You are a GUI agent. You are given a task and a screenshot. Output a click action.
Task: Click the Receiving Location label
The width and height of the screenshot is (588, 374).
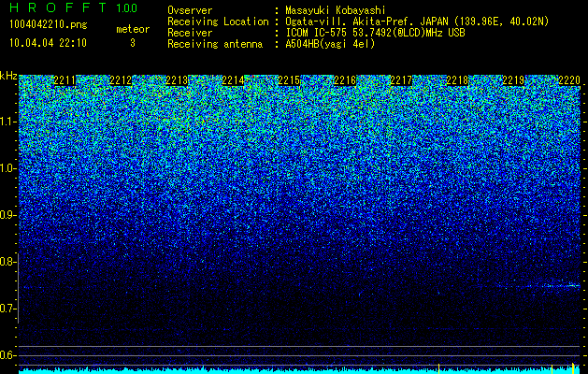[218, 22]
